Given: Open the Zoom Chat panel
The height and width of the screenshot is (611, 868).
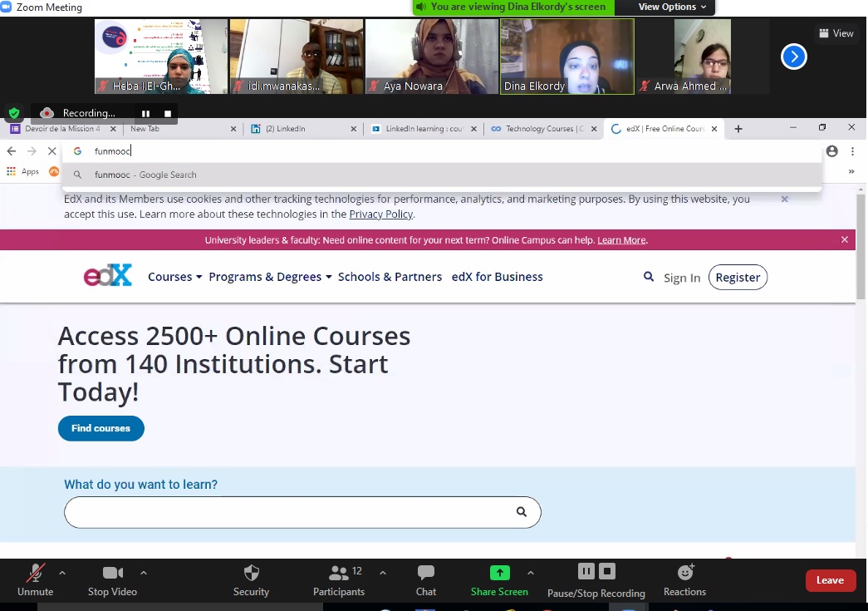Looking at the screenshot, I should (x=425, y=573).
